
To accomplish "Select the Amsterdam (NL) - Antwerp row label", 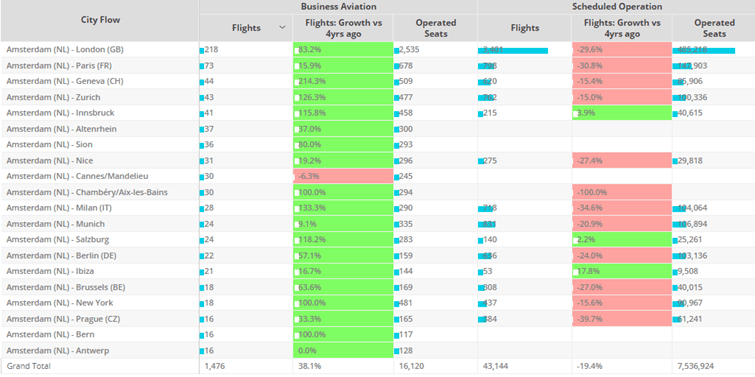I will click(x=57, y=351).
